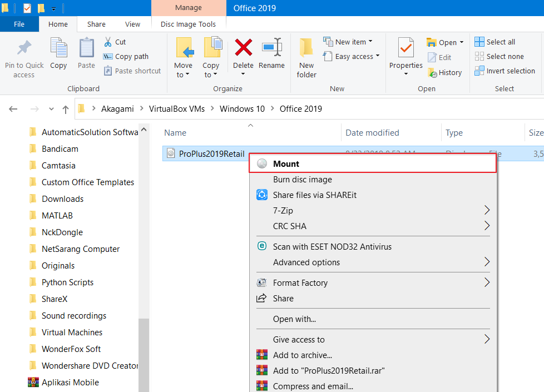Image resolution: width=544 pixels, height=392 pixels.
Task: Click the Paste clipboard icon
Action: (86, 48)
